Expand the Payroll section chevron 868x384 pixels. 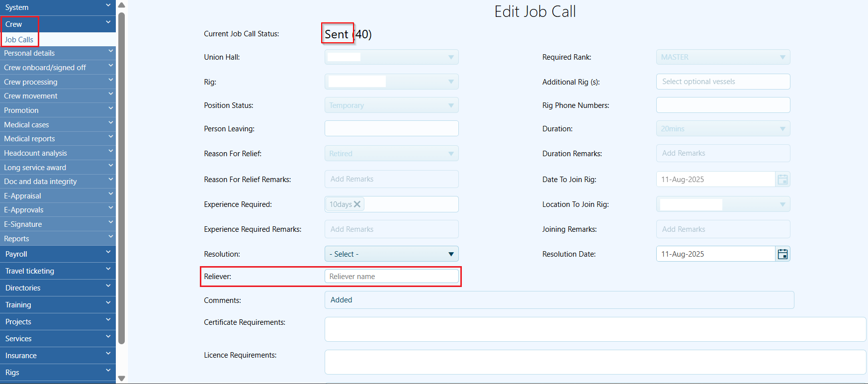(x=108, y=253)
